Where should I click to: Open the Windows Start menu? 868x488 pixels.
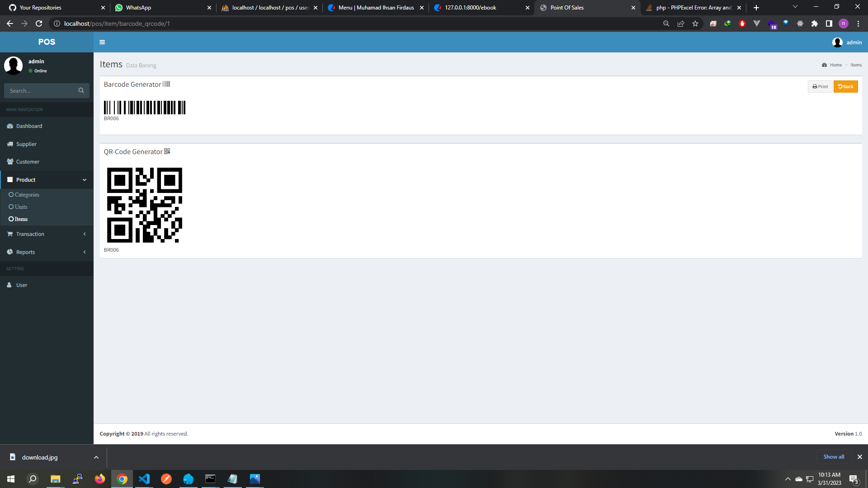11,479
